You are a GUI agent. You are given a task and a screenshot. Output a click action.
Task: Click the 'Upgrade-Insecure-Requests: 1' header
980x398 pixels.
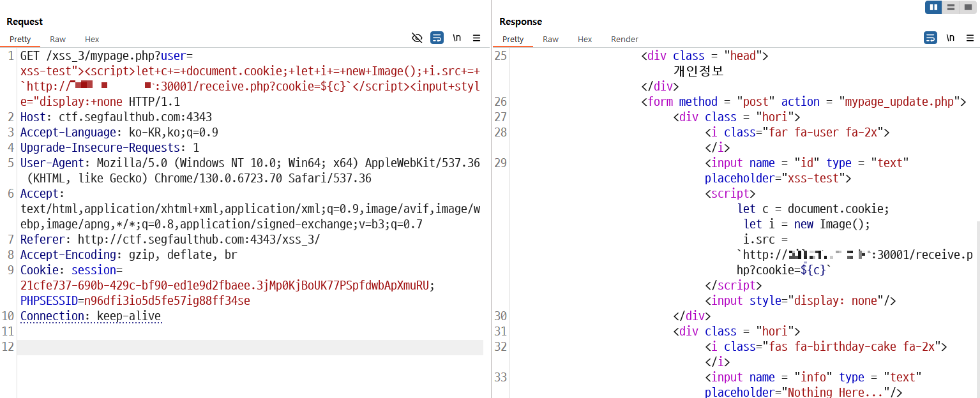tap(110, 147)
